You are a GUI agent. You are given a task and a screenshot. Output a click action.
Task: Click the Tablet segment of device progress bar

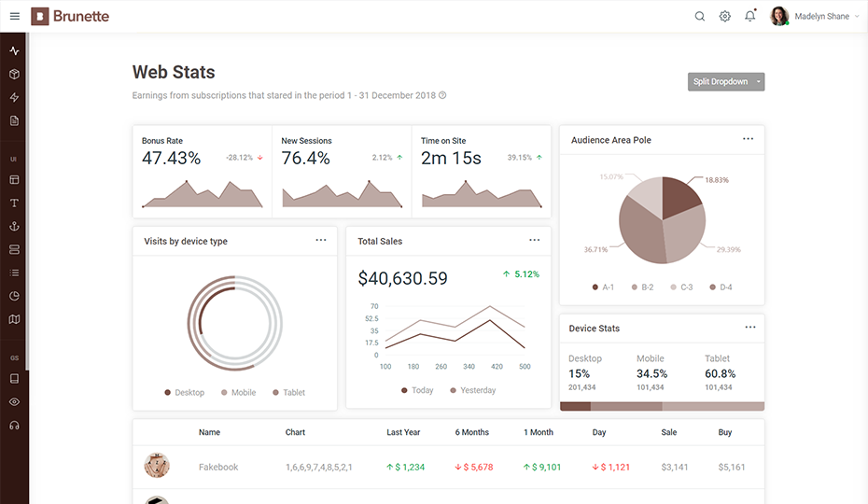pyautogui.click(x=713, y=407)
